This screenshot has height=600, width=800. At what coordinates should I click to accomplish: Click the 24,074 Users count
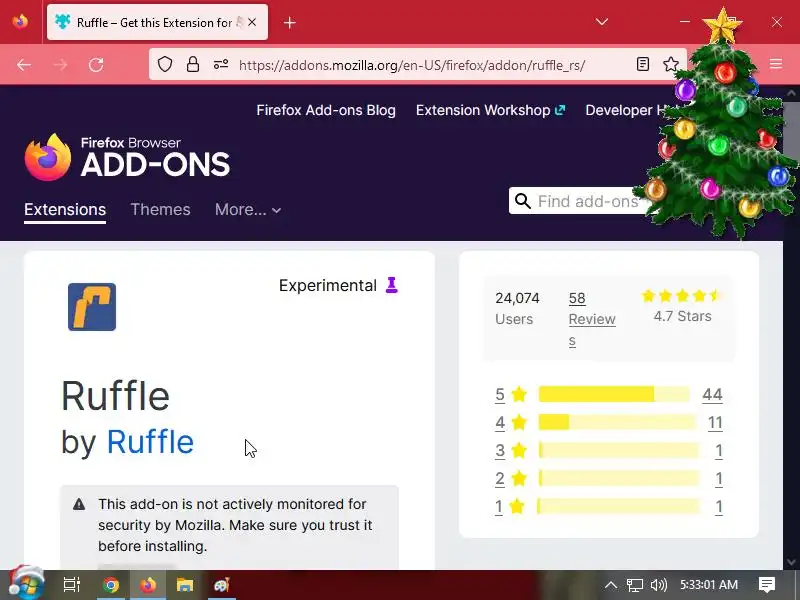pos(517,308)
